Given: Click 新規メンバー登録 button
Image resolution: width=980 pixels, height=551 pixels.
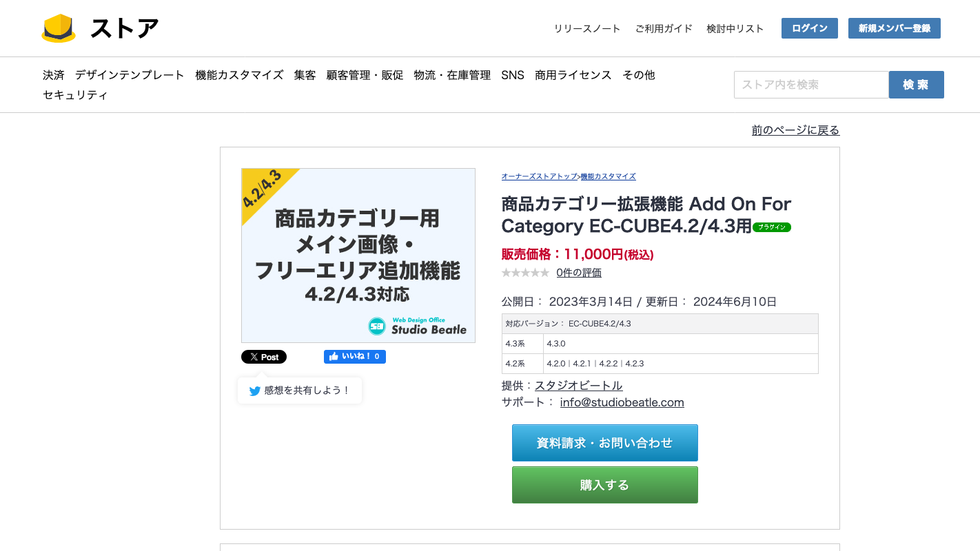Looking at the screenshot, I should pos(895,28).
